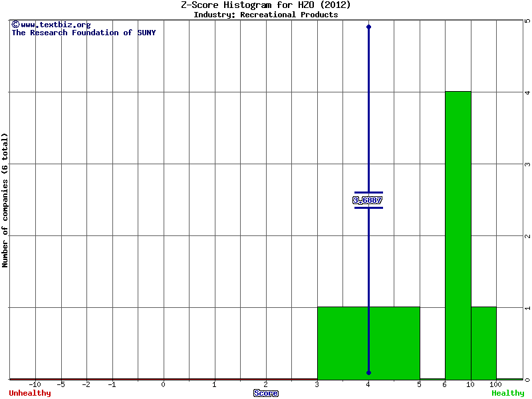The width and height of the screenshot is (532, 399).
Task: Click the x-axis tick label '6'
Action: click(x=444, y=385)
